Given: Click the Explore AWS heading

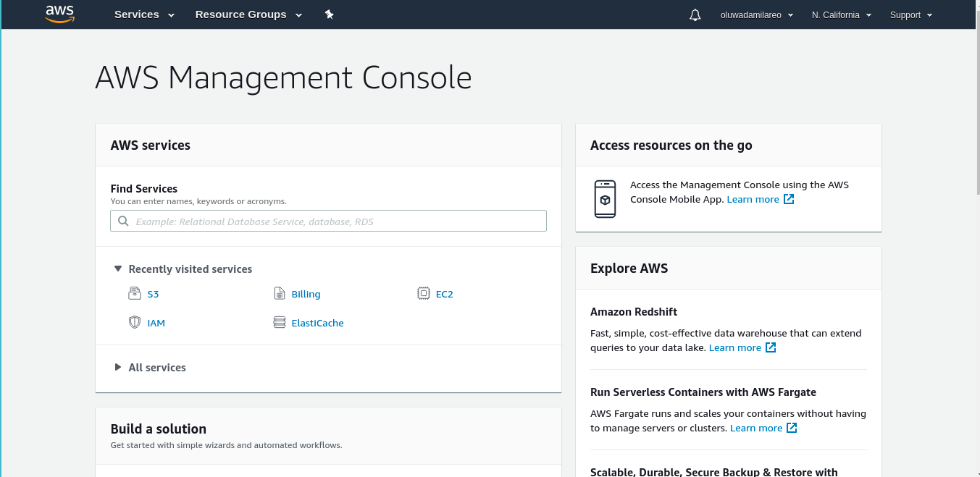Looking at the screenshot, I should click(629, 268).
